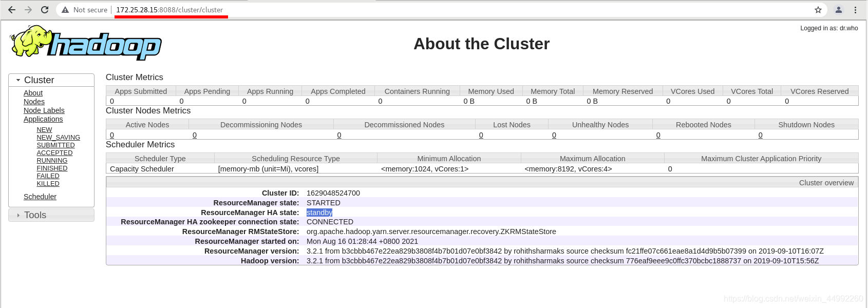Click the Active Nodes count link
The height and width of the screenshot is (308, 868).
click(112, 135)
